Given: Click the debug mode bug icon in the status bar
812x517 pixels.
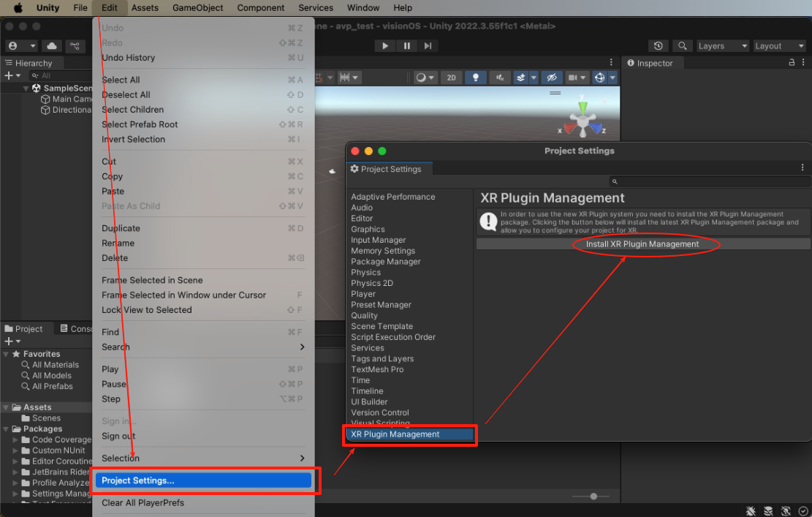Looking at the screenshot, I should coord(751,510).
